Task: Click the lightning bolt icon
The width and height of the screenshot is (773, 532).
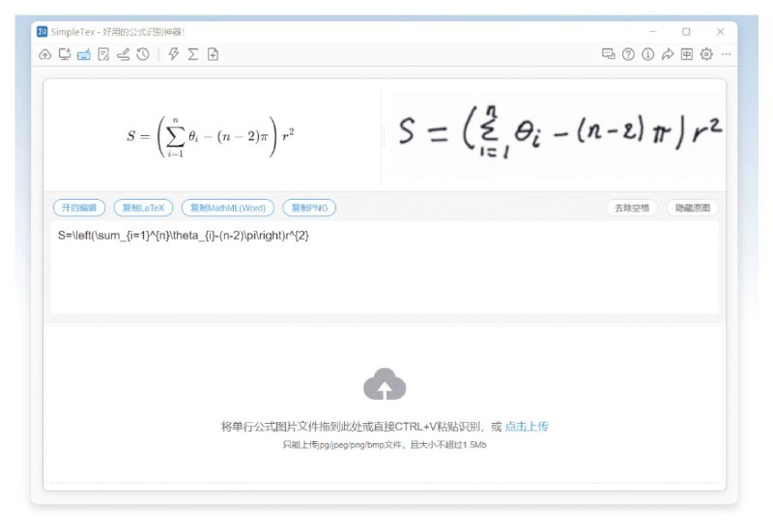Action: coord(174,54)
